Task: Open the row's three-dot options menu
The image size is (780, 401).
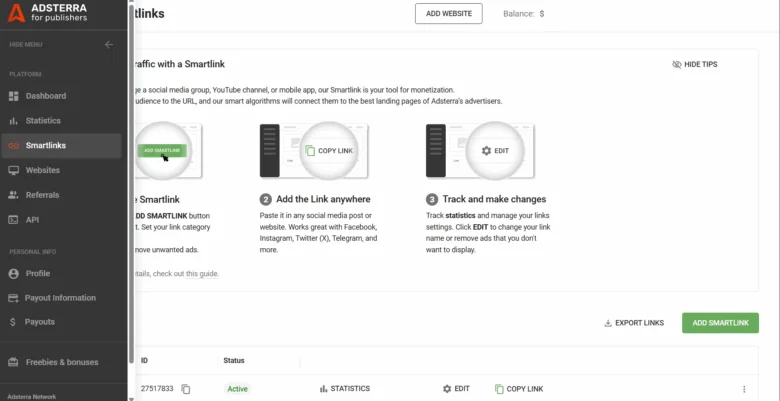Action: pos(744,389)
